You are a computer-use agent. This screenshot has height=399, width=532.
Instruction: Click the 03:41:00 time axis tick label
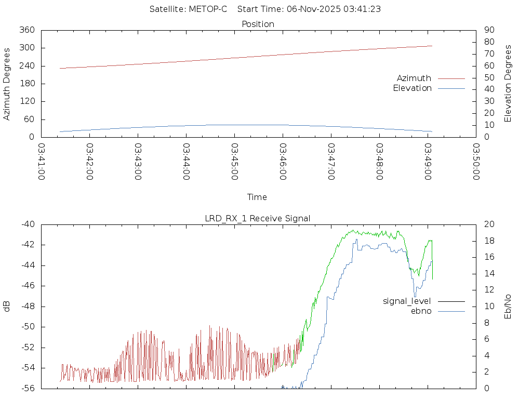click(42, 161)
